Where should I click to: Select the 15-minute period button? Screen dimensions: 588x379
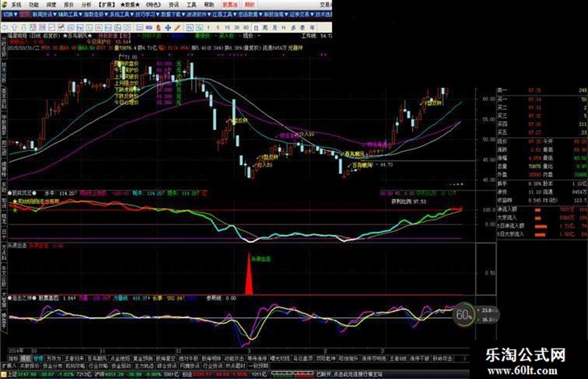point(227,27)
